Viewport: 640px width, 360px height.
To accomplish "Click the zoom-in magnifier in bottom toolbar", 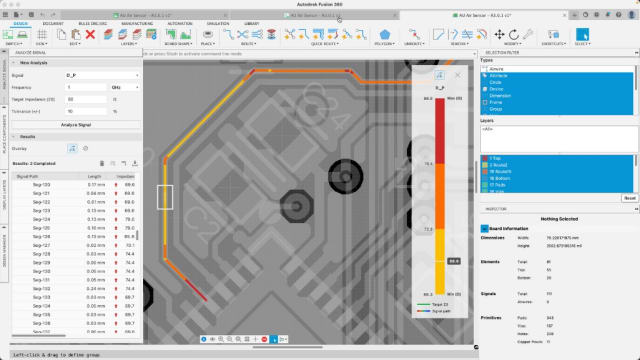I will click(221, 339).
